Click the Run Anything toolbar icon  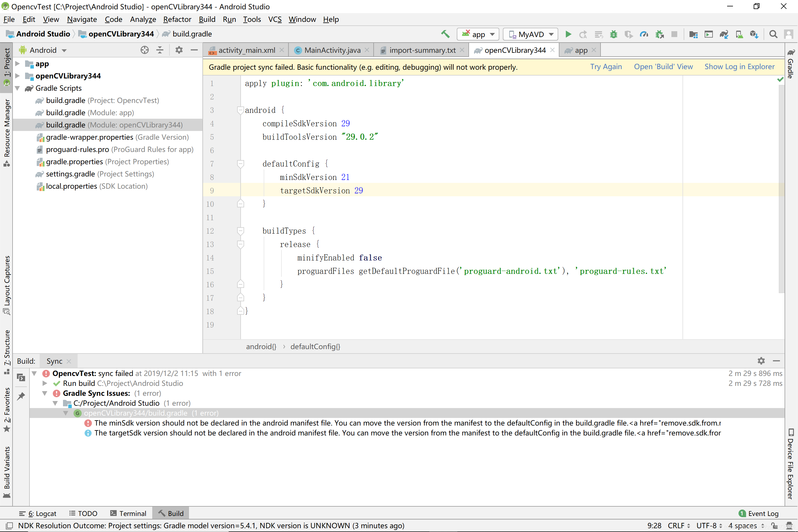click(x=709, y=34)
